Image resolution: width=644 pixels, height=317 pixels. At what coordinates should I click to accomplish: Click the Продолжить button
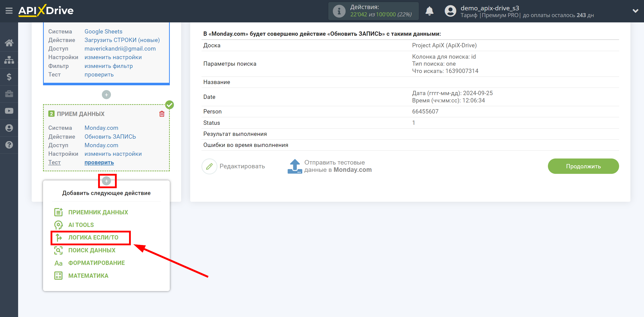click(583, 166)
